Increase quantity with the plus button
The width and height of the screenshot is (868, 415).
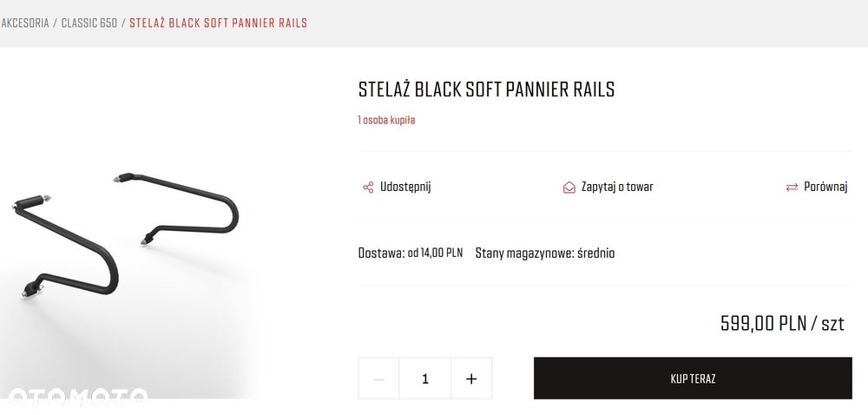click(471, 379)
